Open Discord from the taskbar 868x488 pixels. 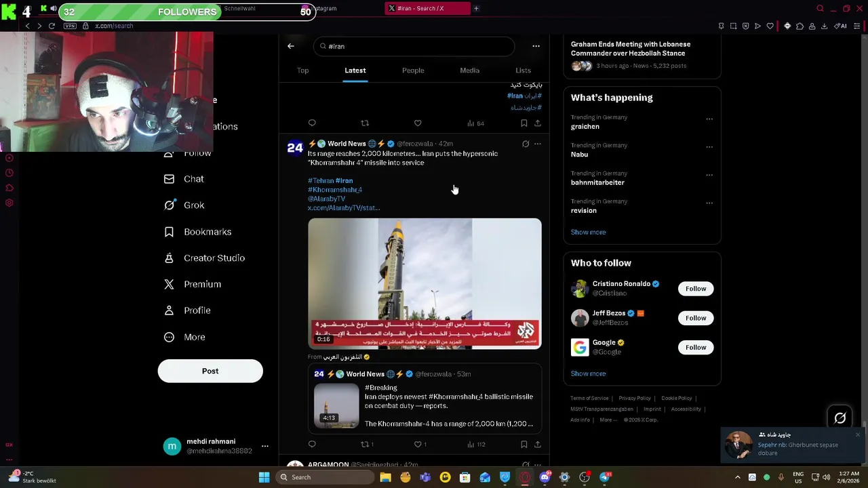point(545,477)
